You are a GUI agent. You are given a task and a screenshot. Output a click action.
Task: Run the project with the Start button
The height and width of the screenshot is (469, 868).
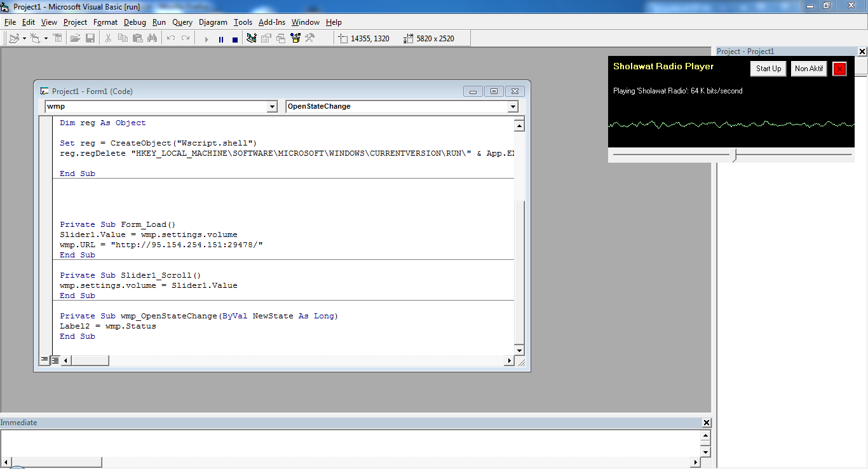tap(206, 38)
